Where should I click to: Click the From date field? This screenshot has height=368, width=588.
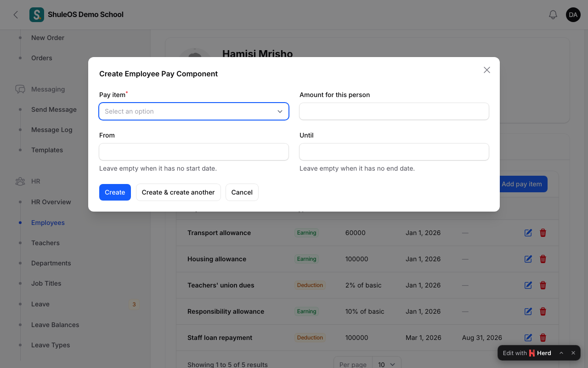tap(194, 152)
